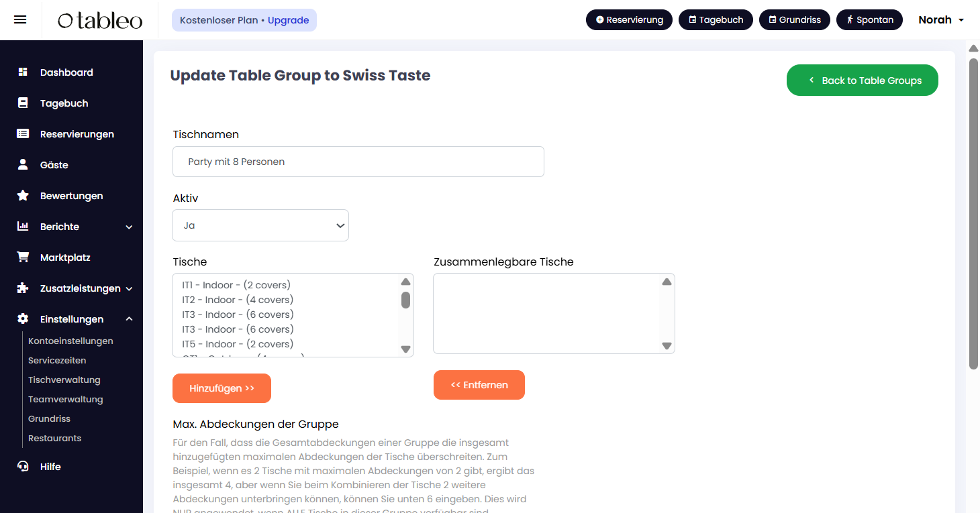This screenshot has width=980, height=513.
Task: Click the Zusatzleistungen puzzle piece icon
Action: click(23, 288)
